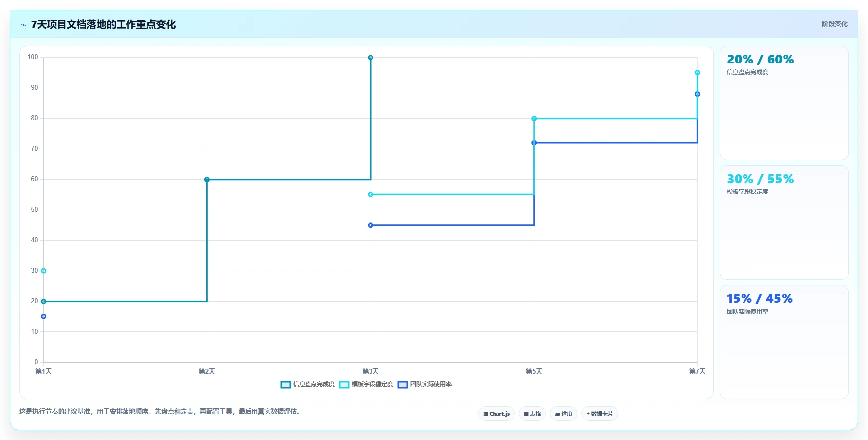The image size is (868, 440).
Task: Click 团队实际使用率 point at 第1天 (15)
Action: 44,316
